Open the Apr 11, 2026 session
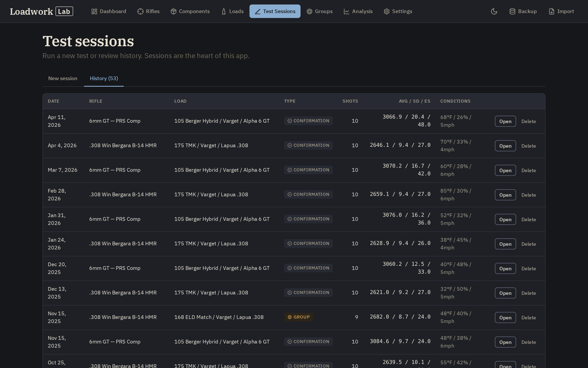This screenshot has height=368, width=588. [505, 121]
